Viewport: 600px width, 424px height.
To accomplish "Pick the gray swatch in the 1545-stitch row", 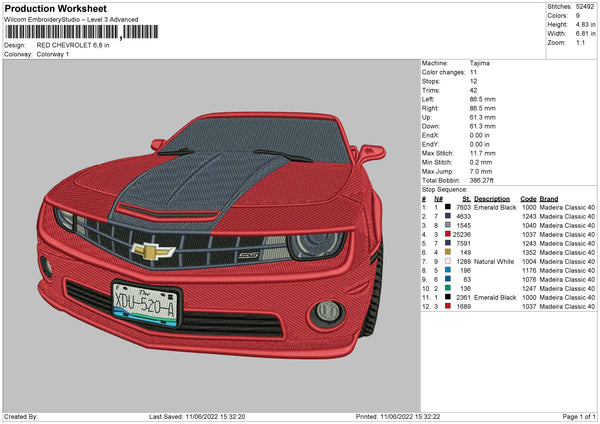I will click(448, 225).
